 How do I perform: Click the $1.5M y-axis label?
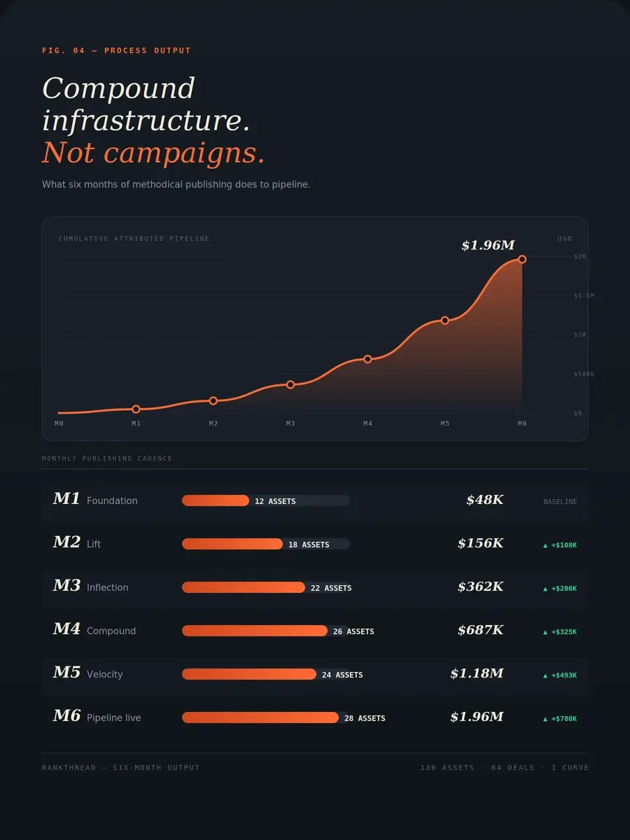[584, 296]
